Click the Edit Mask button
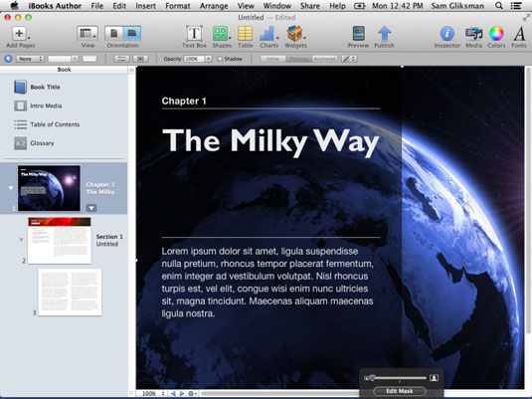 click(400, 391)
